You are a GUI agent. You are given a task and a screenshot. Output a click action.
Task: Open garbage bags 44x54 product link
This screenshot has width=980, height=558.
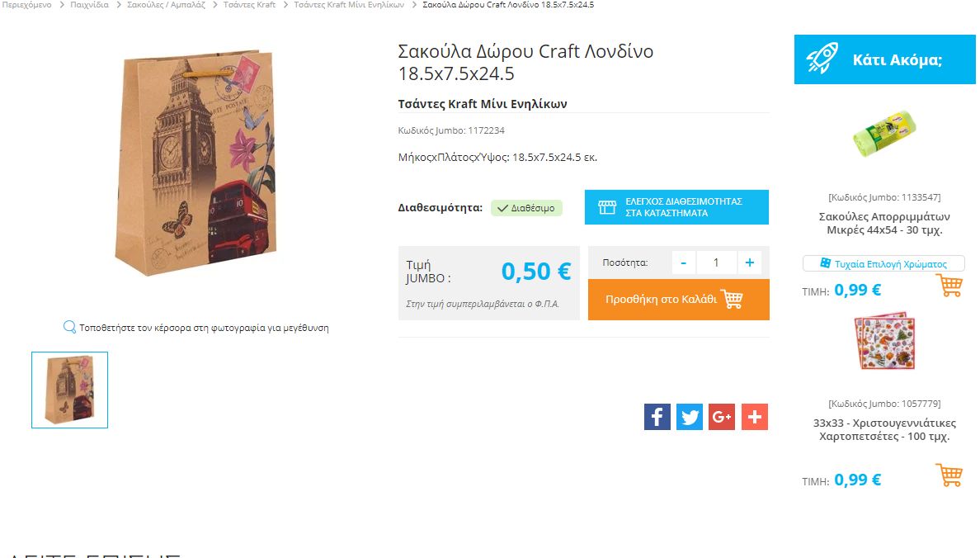click(883, 224)
